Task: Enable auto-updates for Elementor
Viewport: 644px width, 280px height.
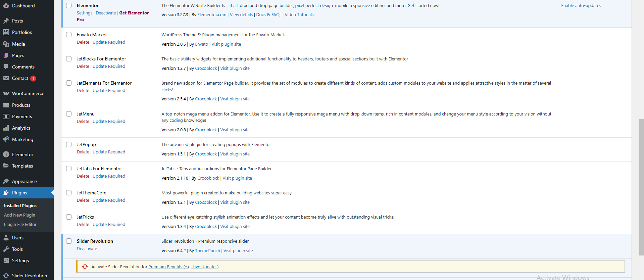Action: click(581, 5)
